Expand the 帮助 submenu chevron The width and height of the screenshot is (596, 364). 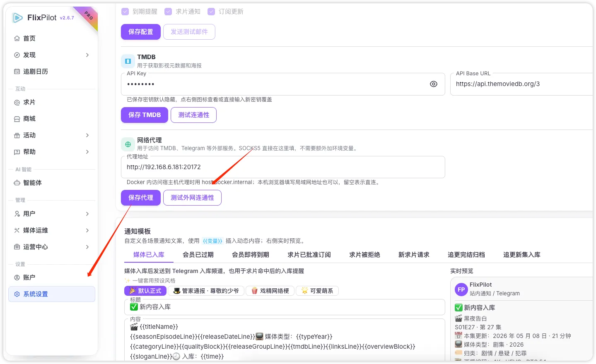(x=87, y=152)
